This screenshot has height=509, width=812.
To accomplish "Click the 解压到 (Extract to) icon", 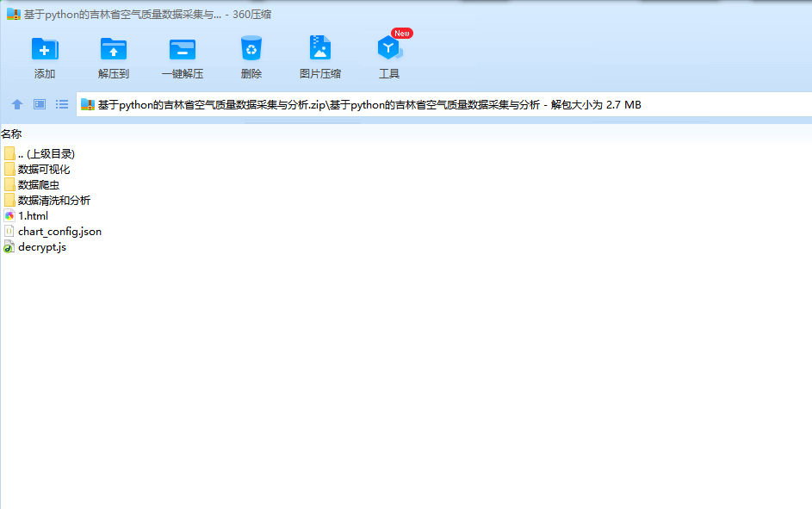I will pos(114,49).
